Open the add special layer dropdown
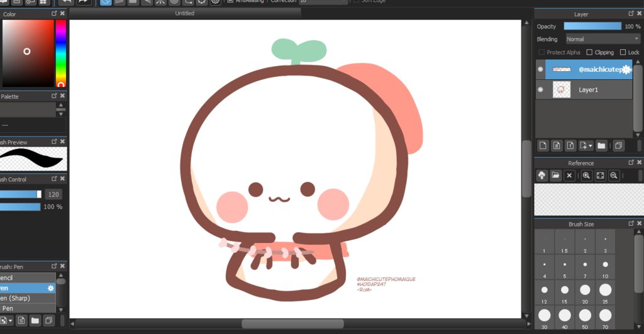Image resolution: width=644 pixels, height=334 pixels. coord(586,145)
